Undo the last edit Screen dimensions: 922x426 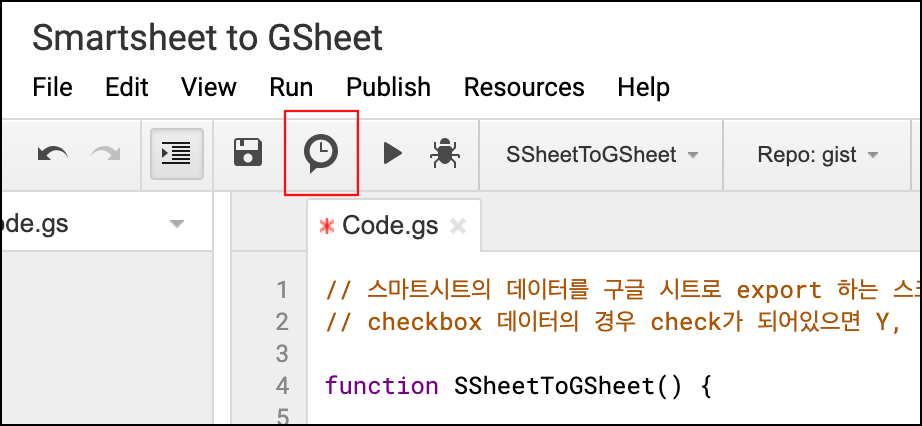52,155
